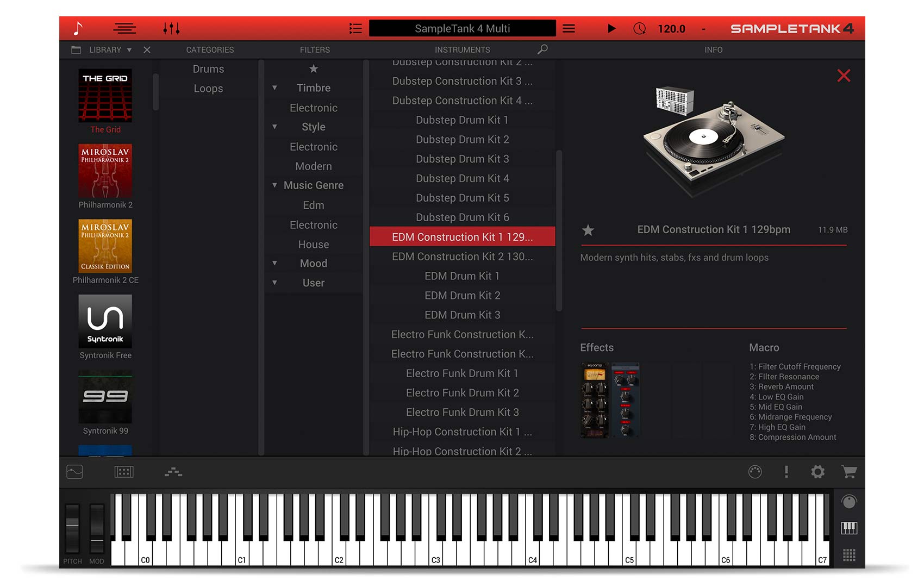Viewport: 924px width, 587px height.
Task: Open the settings gear icon
Action: (817, 472)
